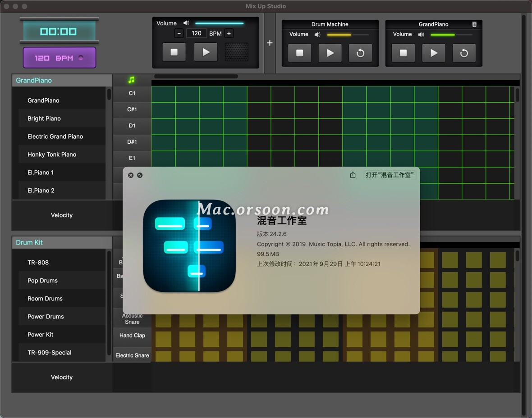The image size is (532, 418).
Task: Click the Drum Kit panel header
Action: click(x=62, y=242)
